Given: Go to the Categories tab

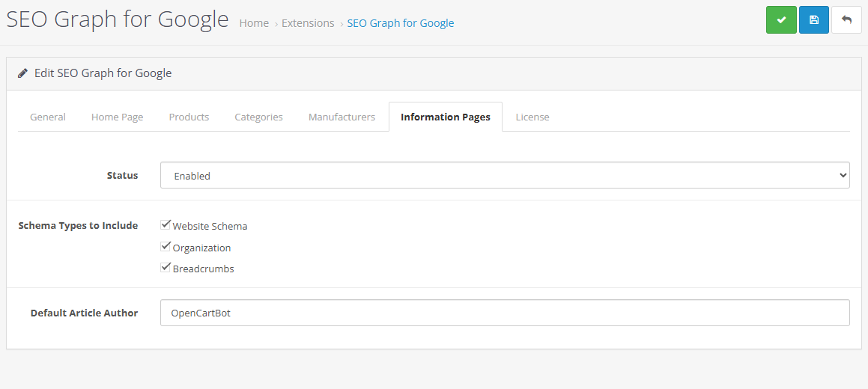Looking at the screenshot, I should coord(258,117).
